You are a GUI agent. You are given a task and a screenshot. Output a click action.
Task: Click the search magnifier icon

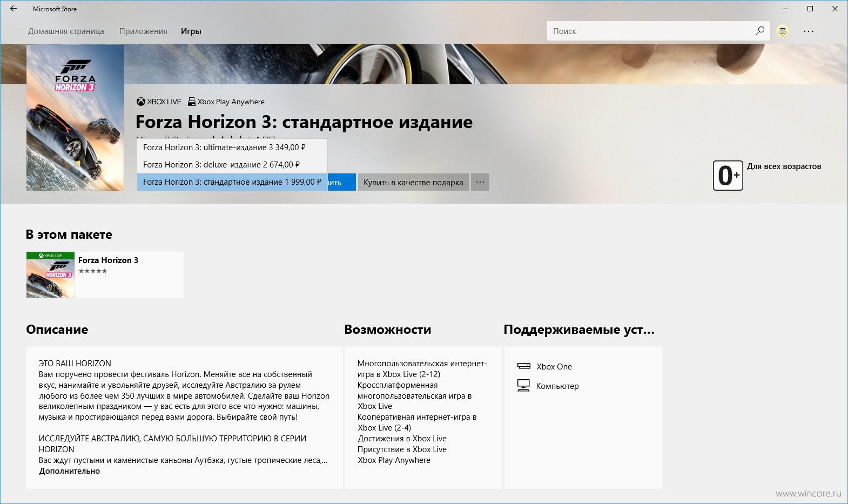(x=759, y=31)
